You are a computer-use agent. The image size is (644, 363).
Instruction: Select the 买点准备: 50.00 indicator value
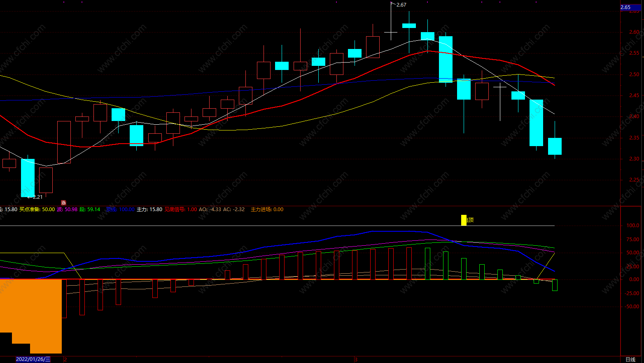point(37,209)
